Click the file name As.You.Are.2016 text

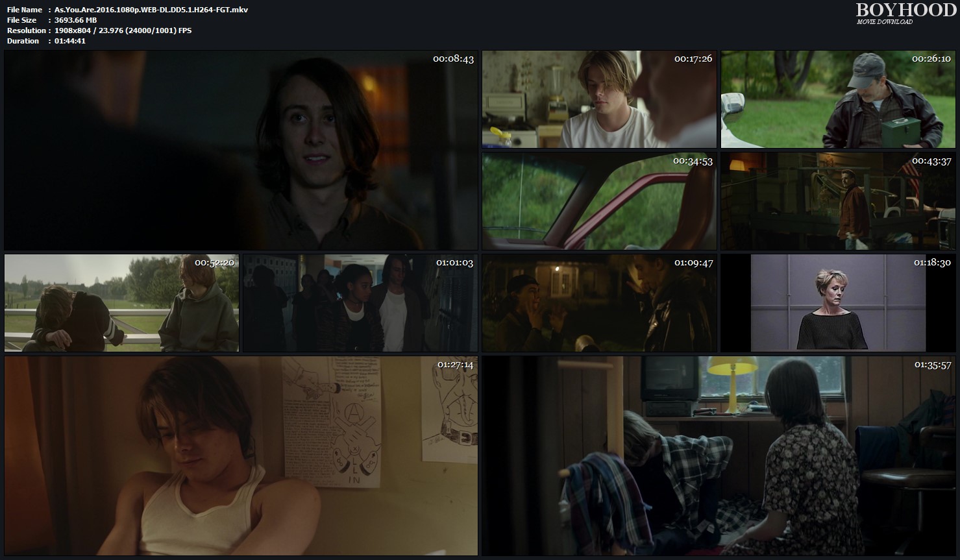click(x=151, y=10)
